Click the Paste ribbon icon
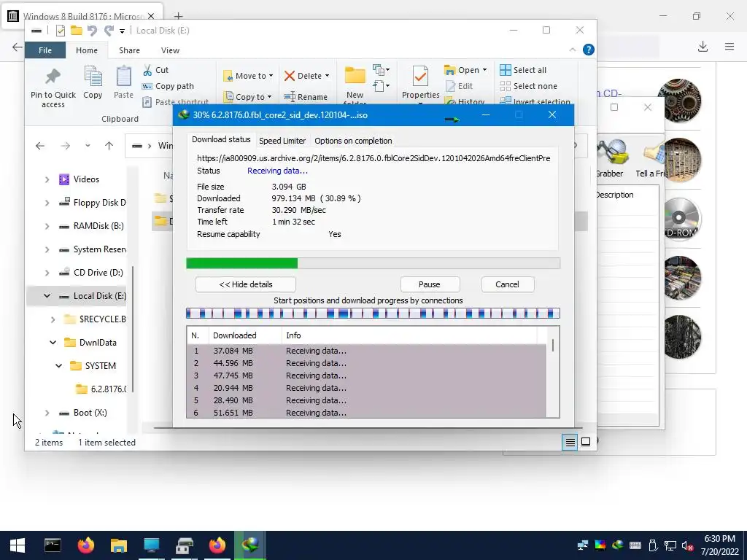The image size is (747, 560). click(124, 76)
